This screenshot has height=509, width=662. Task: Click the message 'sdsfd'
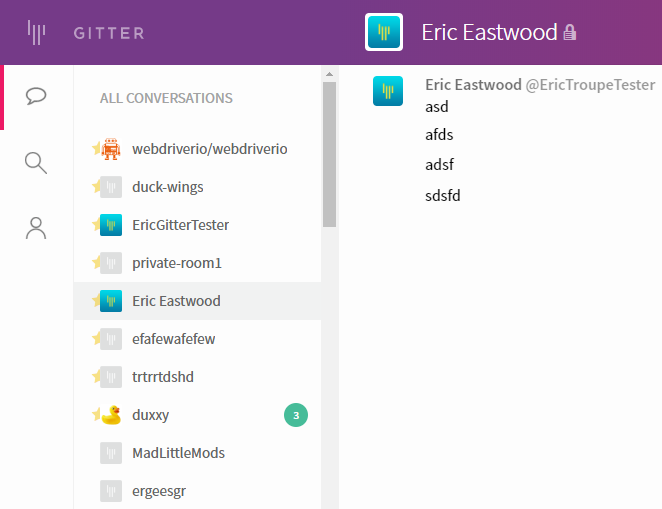point(443,196)
